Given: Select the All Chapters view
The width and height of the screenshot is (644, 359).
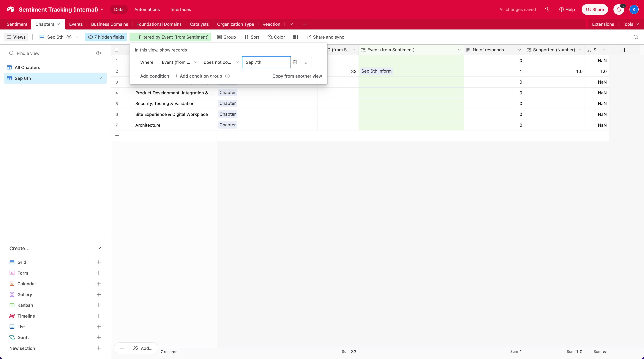Looking at the screenshot, I should point(55,67).
